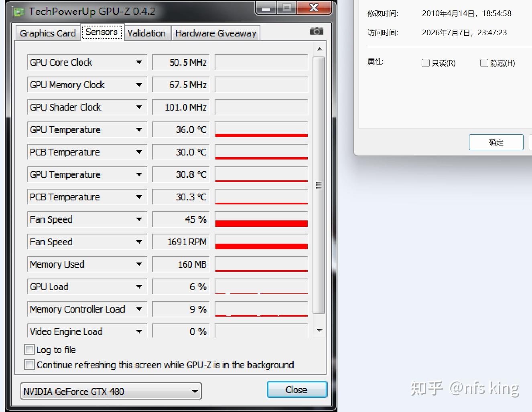Viewport: 532px width, 412px height.
Task: Expand the GPU Temperature dropdown reading 36.0 °C
Action: [139, 129]
